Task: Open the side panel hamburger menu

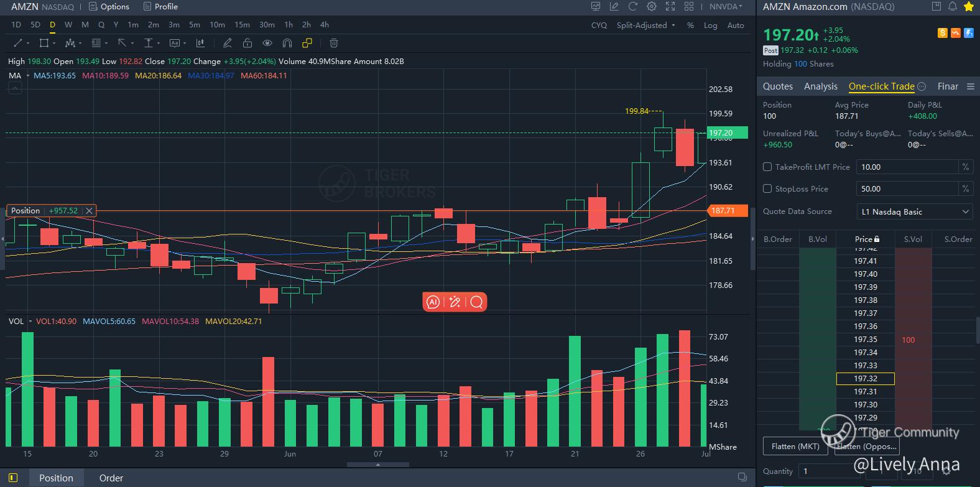Action: point(971,86)
